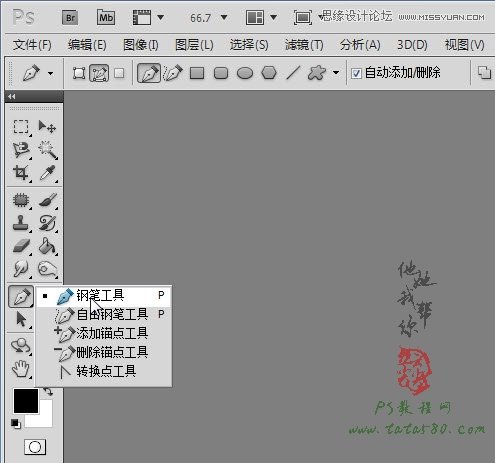Open the 视图(V) menu

(x=465, y=45)
